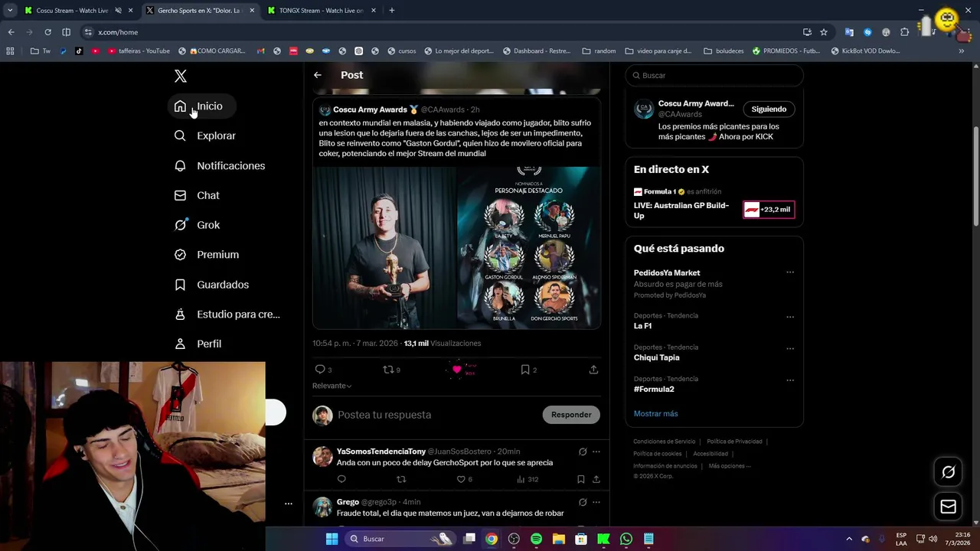Open the floating messages envelope button

948,507
